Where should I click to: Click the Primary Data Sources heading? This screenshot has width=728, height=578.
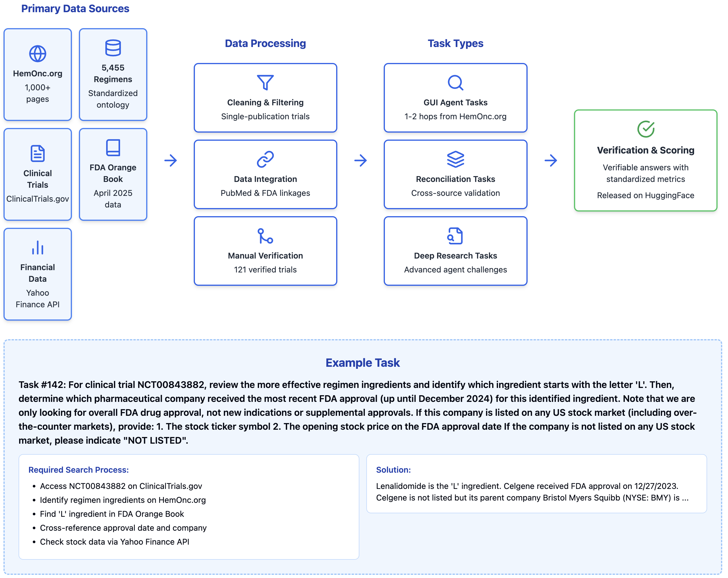(x=75, y=8)
